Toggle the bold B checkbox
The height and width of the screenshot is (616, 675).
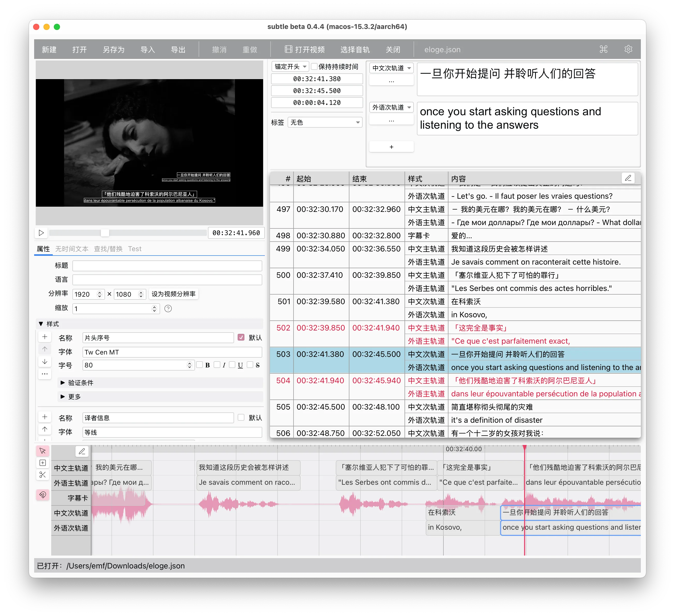tap(200, 365)
